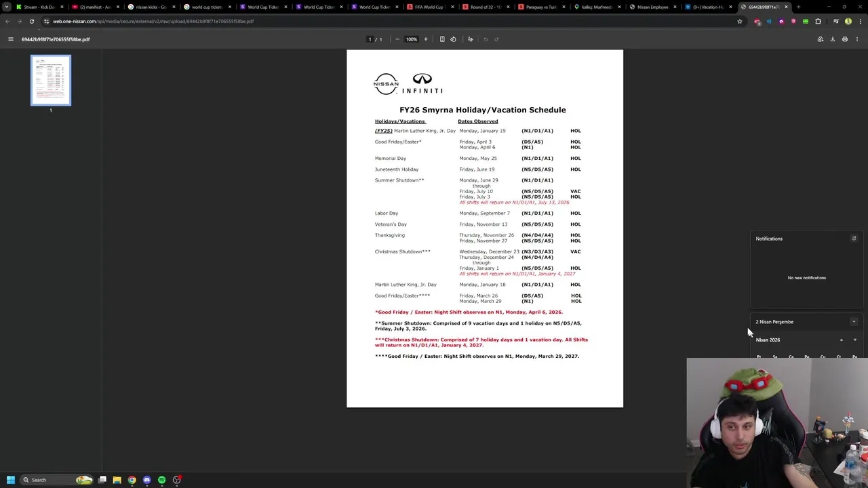
Task: Open File Explorer from taskbar
Action: (117, 480)
